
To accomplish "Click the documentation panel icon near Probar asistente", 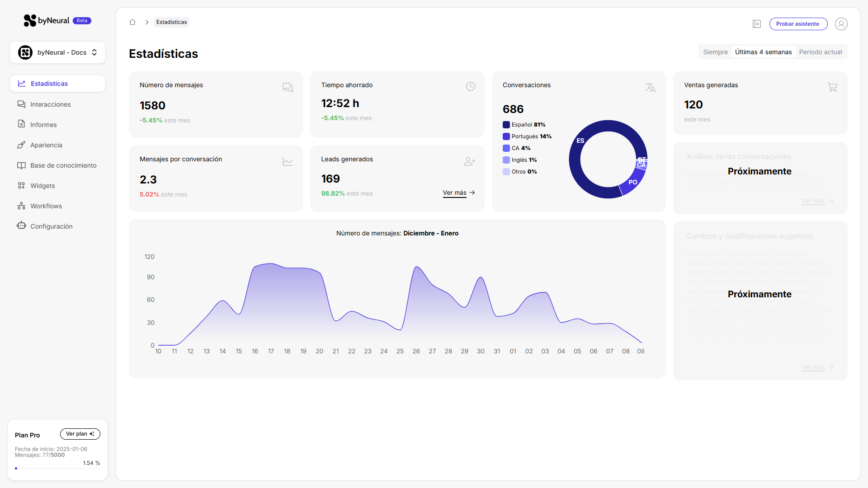I will pos(757,24).
